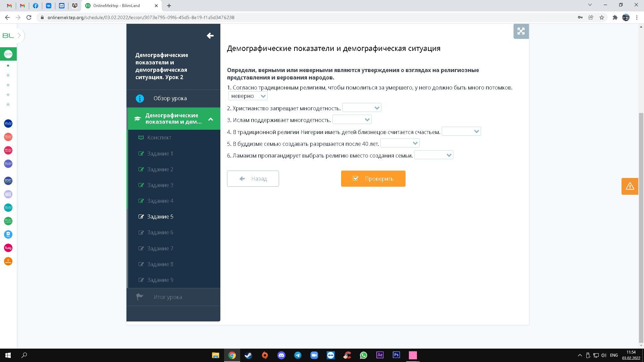
Task: Select 'Задание 6' in the sidebar
Action: click(160, 232)
